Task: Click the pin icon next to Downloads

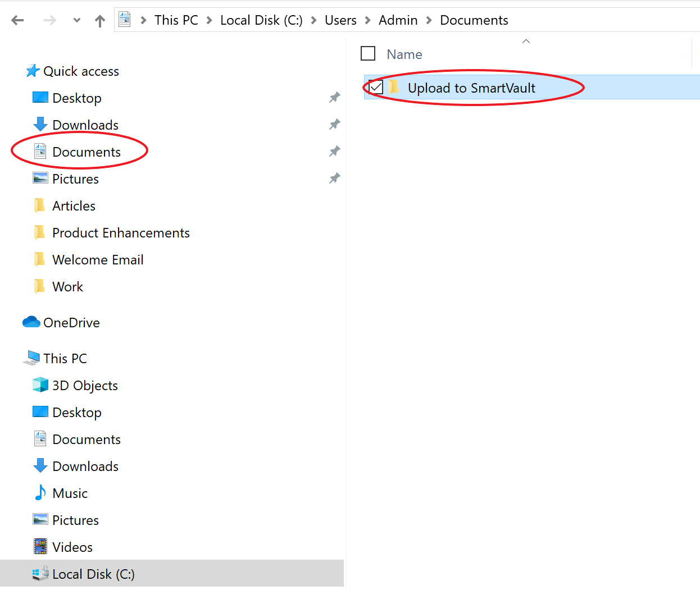Action: [x=334, y=125]
